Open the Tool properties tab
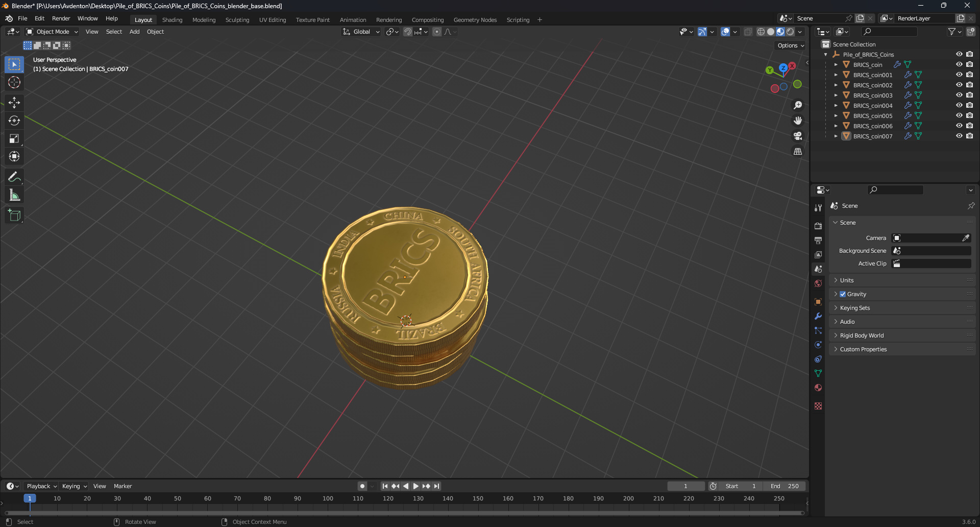 coord(818,208)
